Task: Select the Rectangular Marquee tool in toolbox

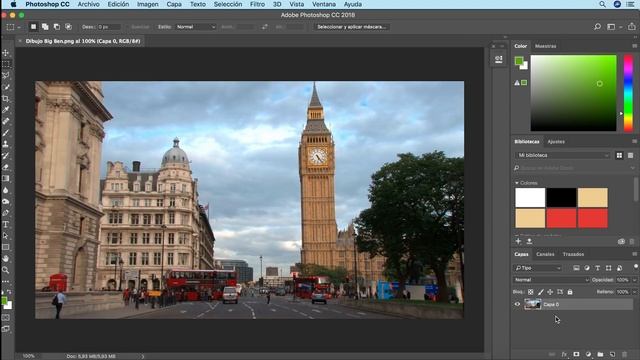Action: [6, 64]
